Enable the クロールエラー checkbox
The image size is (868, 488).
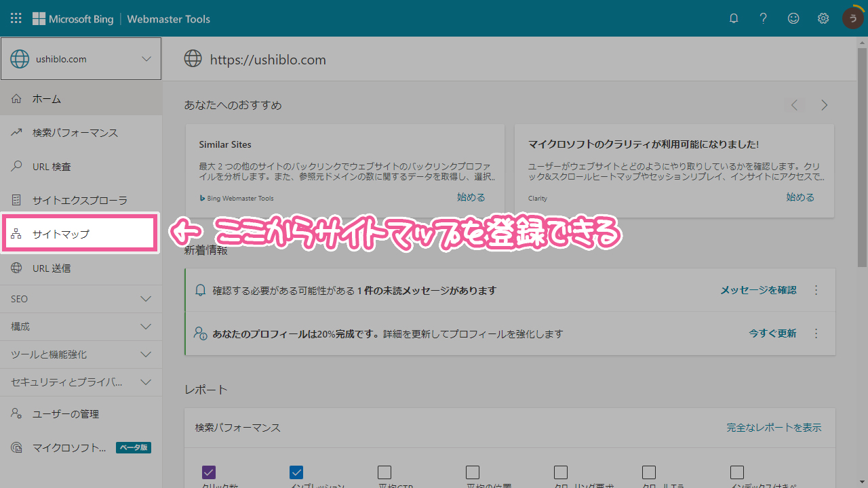coord(649,472)
